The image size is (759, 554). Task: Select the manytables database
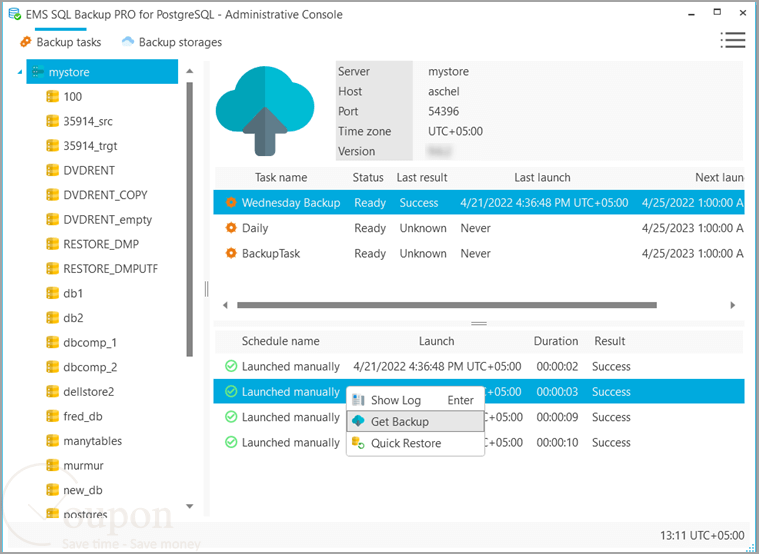92,441
